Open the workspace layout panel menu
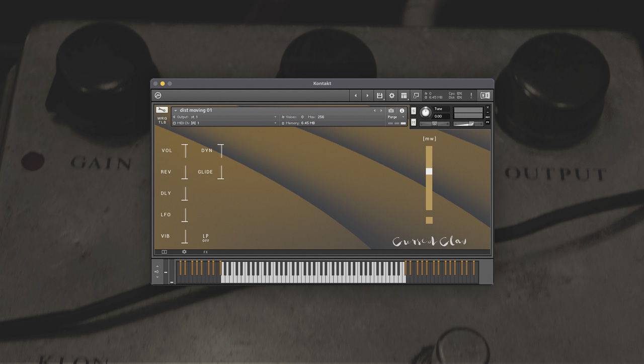The height and width of the screenshot is (364, 644). [404, 96]
